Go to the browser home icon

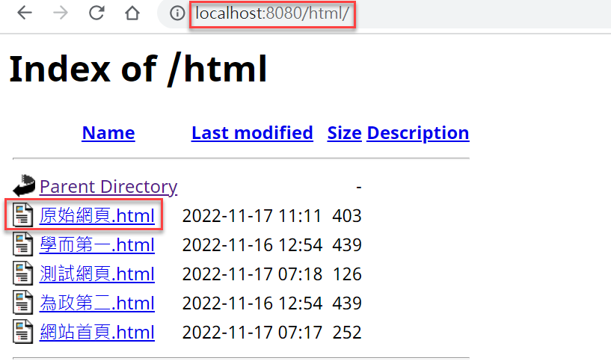coord(132,13)
